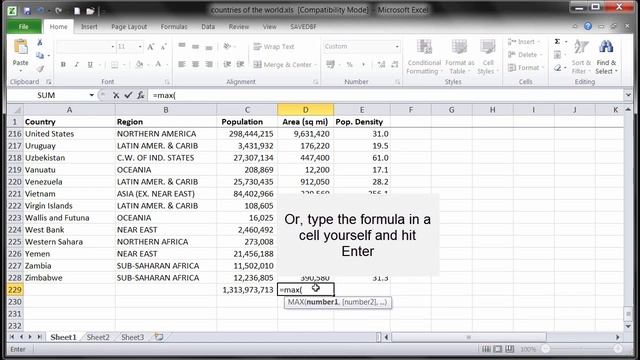Toggle Underline formatting
This screenshot has width=640, height=360.
(90, 64)
